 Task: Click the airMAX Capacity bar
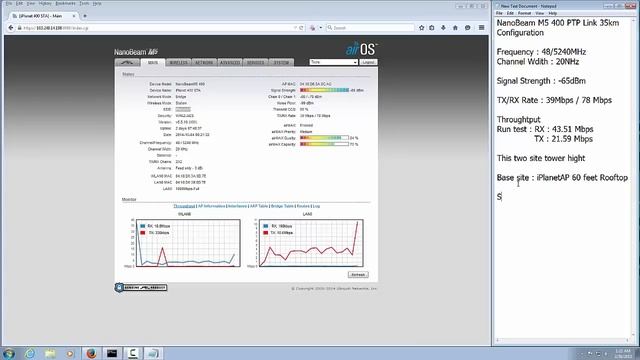point(324,144)
